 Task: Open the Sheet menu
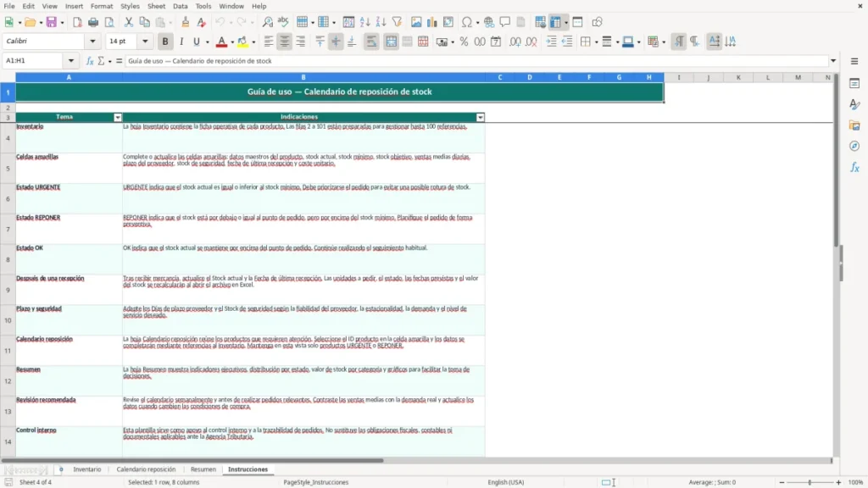pos(156,6)
